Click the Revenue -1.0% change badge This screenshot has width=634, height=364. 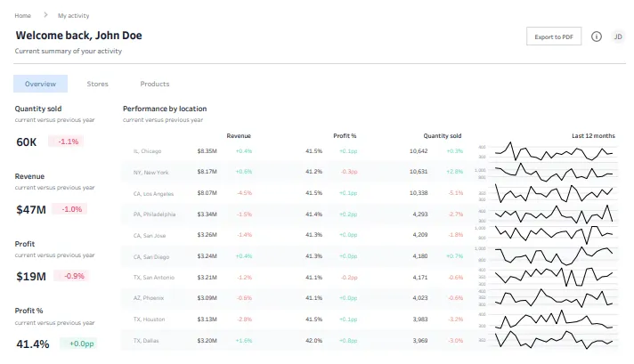click(69, 209)
